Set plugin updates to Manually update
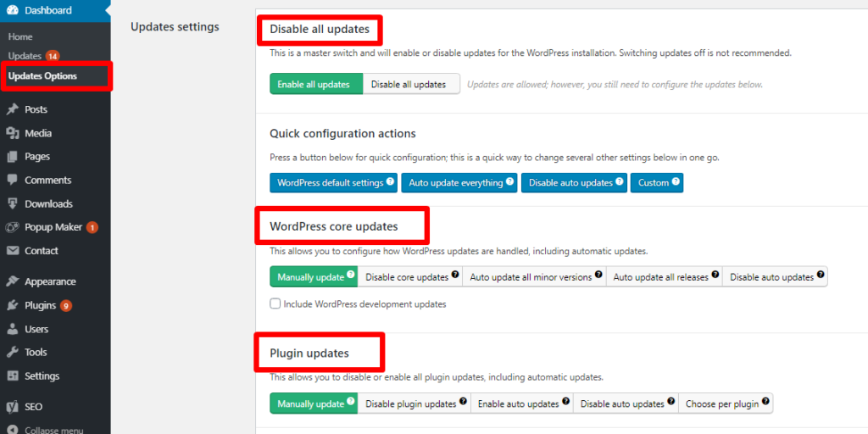Viewport: 868px width, 434px height. 314,403
